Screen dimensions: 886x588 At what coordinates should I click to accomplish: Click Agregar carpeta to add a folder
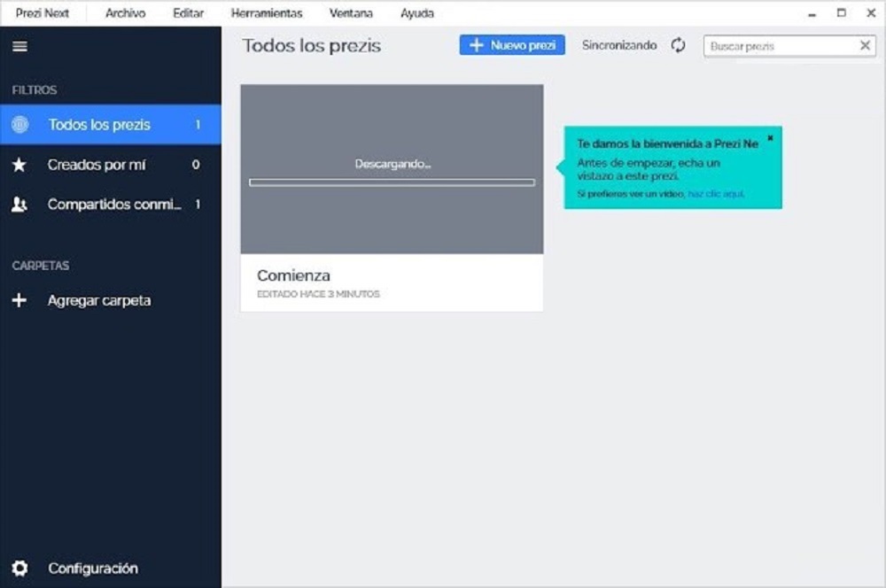point(99,300)
